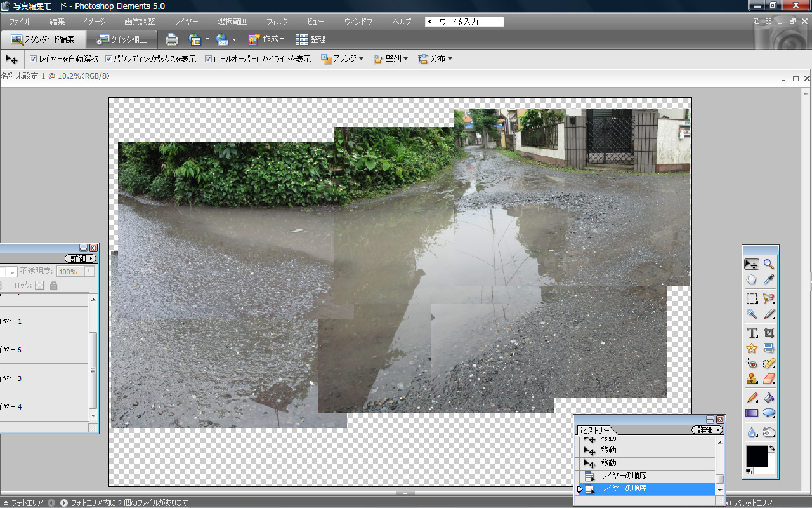Open the イメージ menu
The width and height of the screenshot is (812, 508).
pyautogui.click(x=95, y=22)
